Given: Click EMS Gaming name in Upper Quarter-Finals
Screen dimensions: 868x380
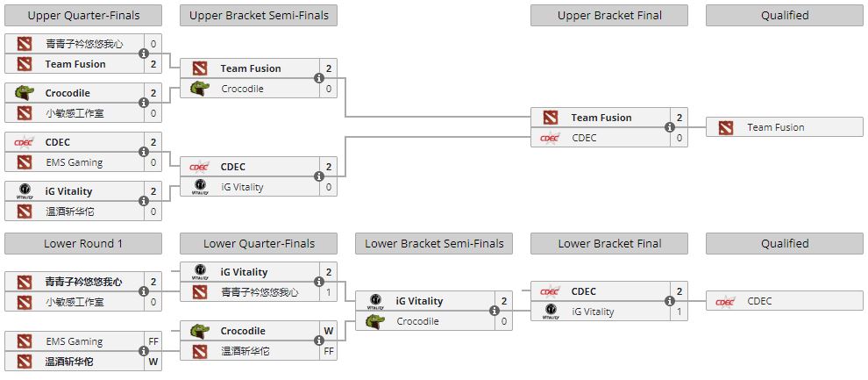Looking at the screenshot, I should (x=74, y=162).
